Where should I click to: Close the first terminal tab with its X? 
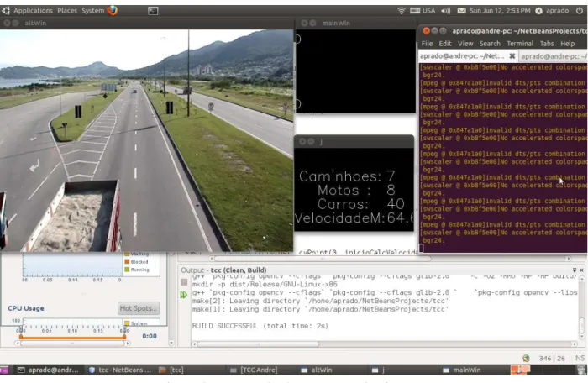pyautogui.click(x=512, y=56)
